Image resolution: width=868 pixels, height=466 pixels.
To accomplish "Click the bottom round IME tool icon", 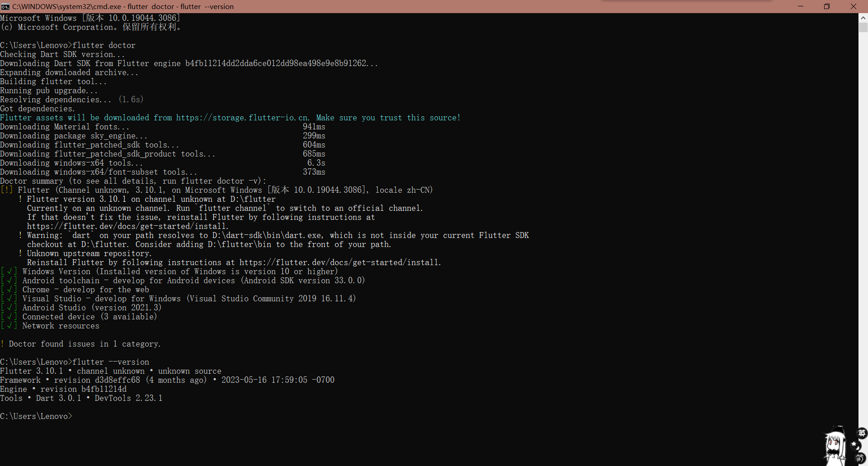I will pos(861,458).
